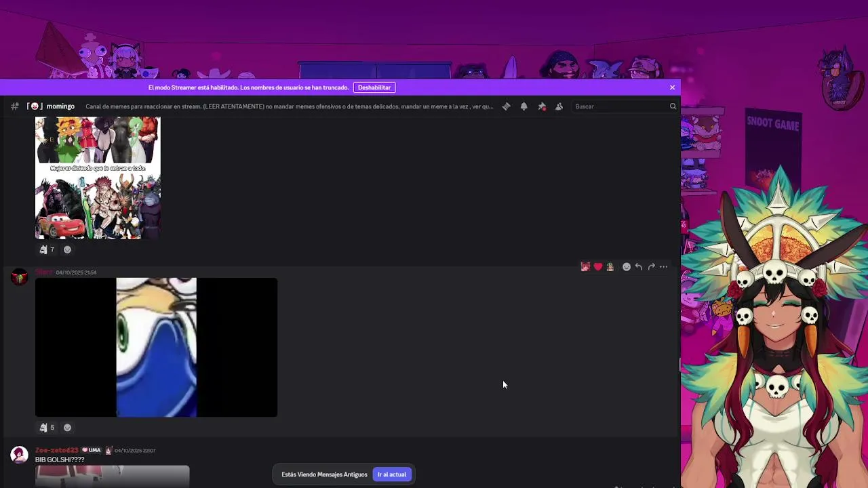
Task: Click Ir al actual to jump to present
Action: point(392,474)
